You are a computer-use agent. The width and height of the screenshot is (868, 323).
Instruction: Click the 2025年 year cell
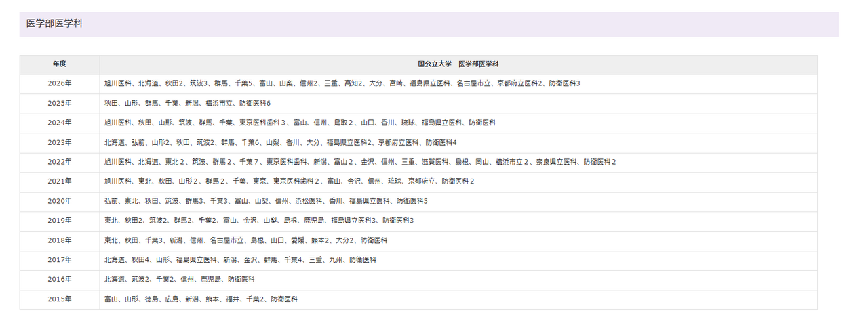[x=60, y=103]
